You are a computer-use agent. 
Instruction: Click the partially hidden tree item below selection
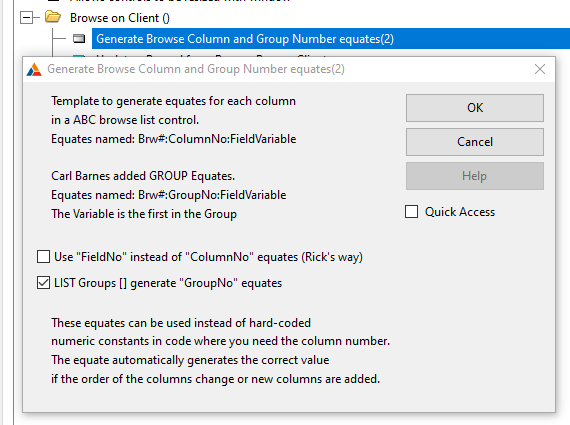tap(211, 56)
